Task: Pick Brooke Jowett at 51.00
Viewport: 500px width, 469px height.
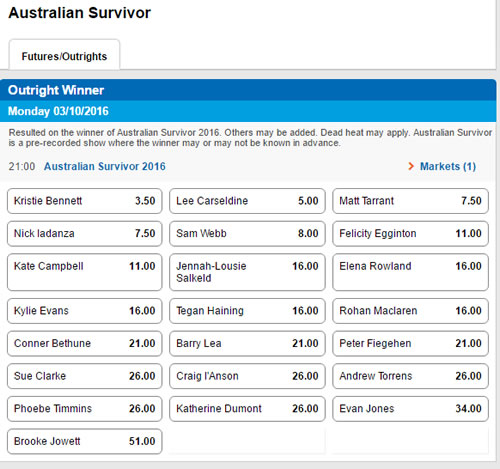Action: [x=85, y=442]
